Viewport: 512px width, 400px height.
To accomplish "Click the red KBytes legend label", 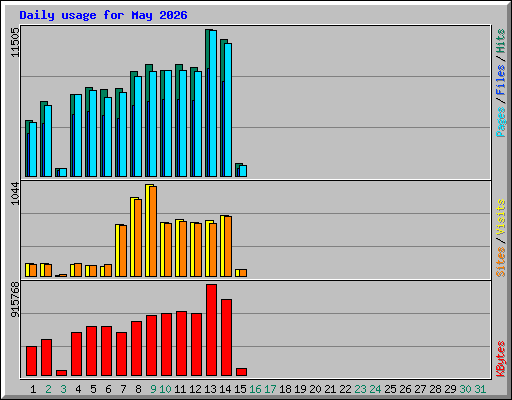I will 500,359.
